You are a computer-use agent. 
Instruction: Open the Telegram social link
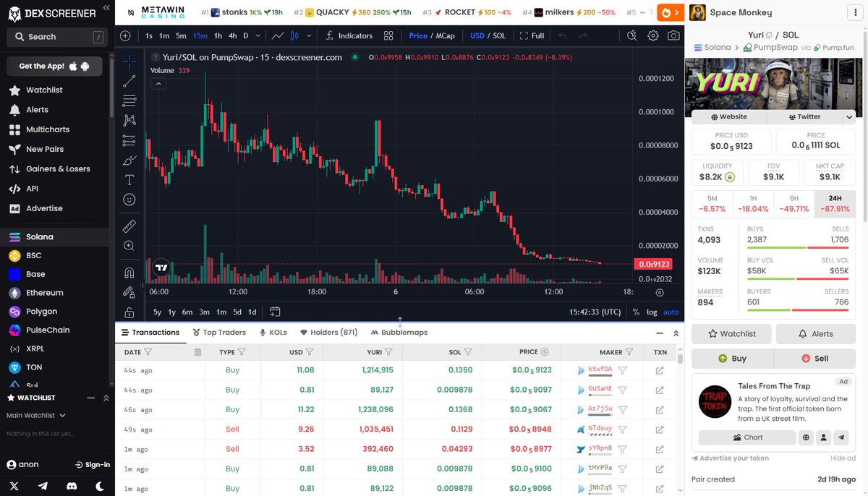[43, 486]
